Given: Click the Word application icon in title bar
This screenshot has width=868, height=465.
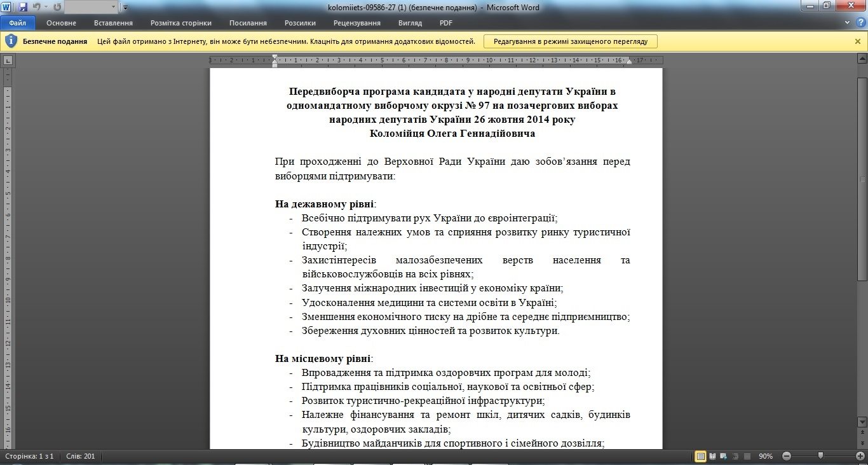Looking at the screenshot, I should (x=6, y=7).
